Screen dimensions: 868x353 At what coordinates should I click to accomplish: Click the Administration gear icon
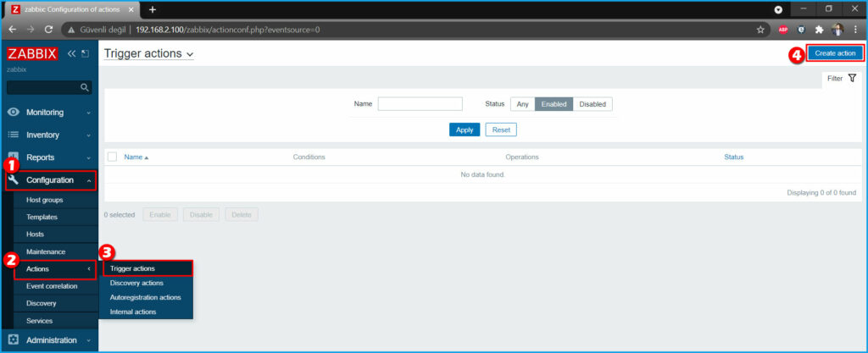click(14, 339)
